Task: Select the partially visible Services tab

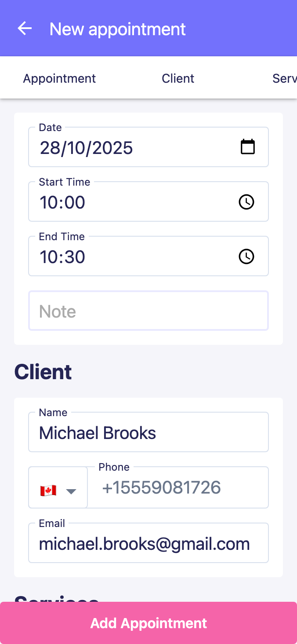Action: [284, 78]
